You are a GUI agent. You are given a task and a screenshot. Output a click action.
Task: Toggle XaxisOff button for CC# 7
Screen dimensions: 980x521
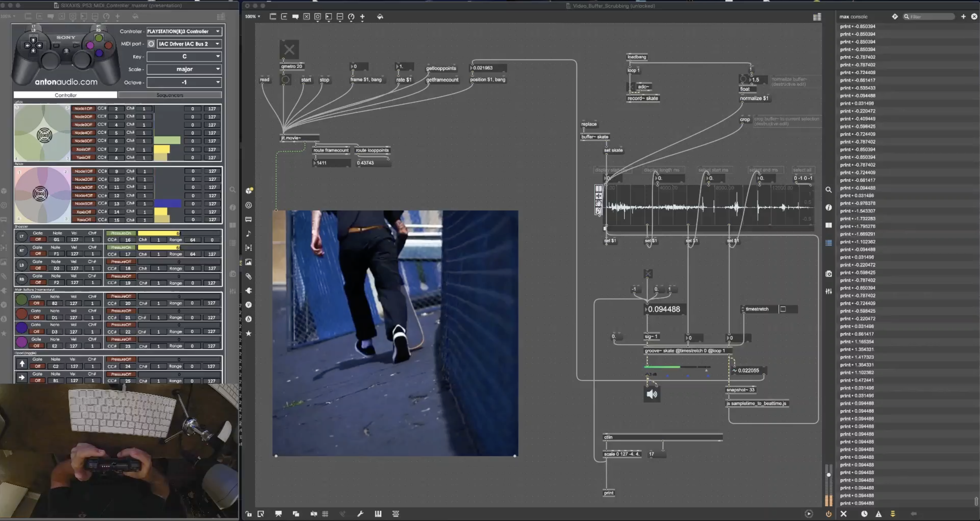[83, 149]
